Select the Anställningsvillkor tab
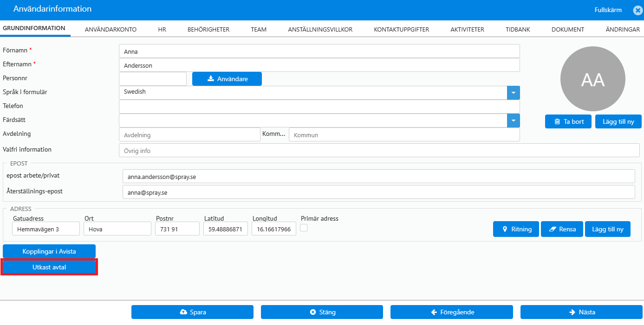The width and height of the screenshot is (644, 325). [x=320, y=29]
